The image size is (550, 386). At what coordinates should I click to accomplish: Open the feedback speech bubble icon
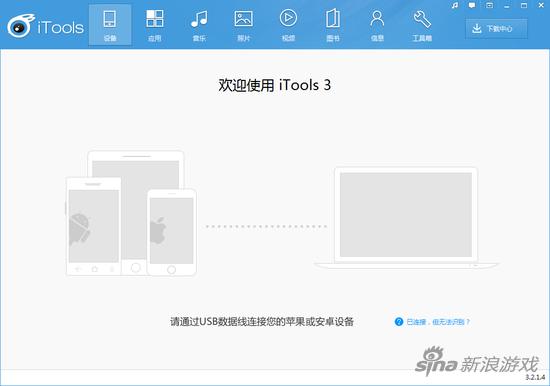coord(472,6)
